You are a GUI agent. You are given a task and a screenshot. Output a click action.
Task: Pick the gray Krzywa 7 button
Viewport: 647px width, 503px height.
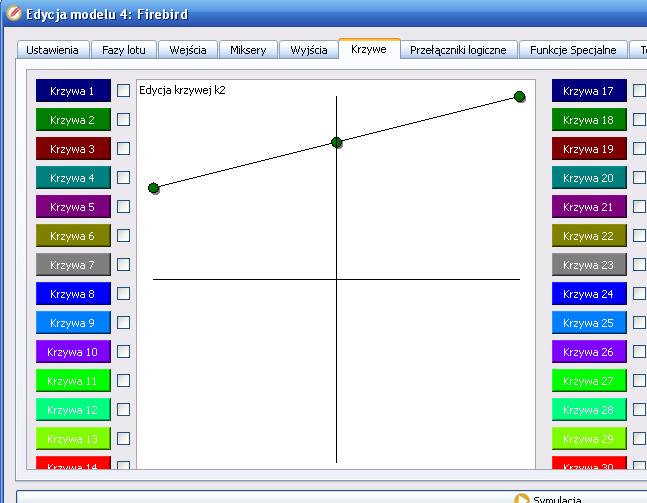(x=73, y=264)
